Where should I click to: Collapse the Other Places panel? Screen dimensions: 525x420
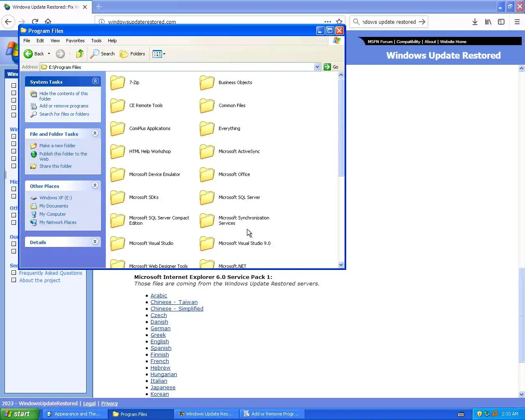pos(95,185)
